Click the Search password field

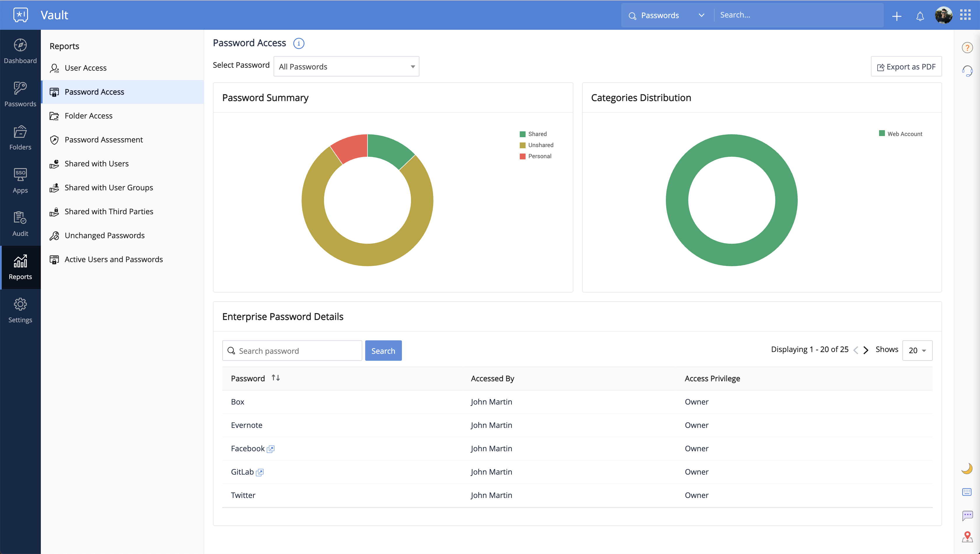[x=292, y=351]
